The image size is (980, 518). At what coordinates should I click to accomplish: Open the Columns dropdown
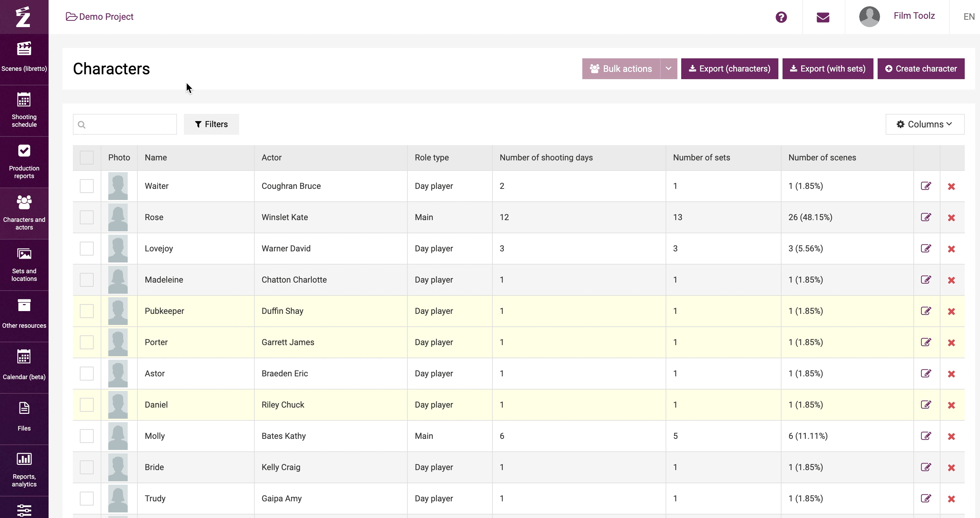[x=925, y=124]
